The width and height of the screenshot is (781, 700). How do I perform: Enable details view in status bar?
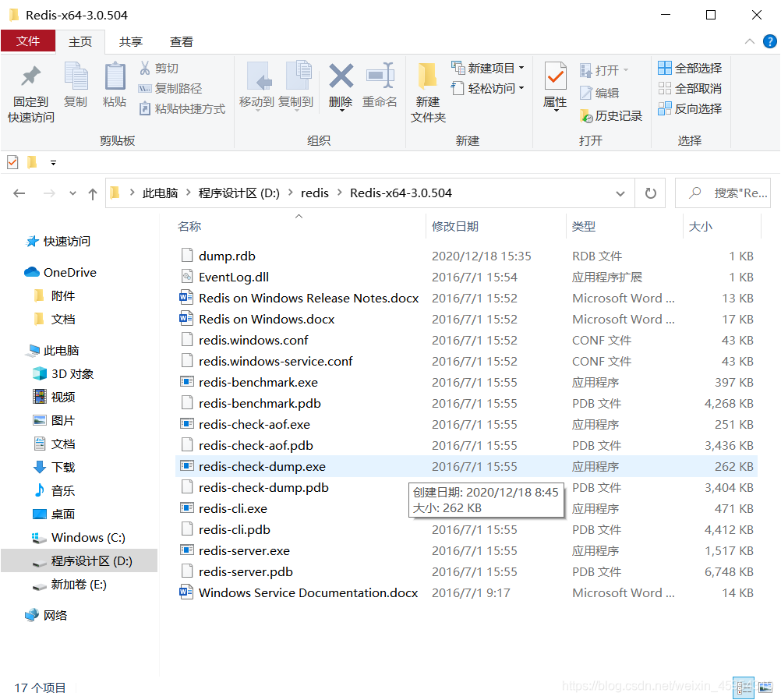tap(743, 687)
